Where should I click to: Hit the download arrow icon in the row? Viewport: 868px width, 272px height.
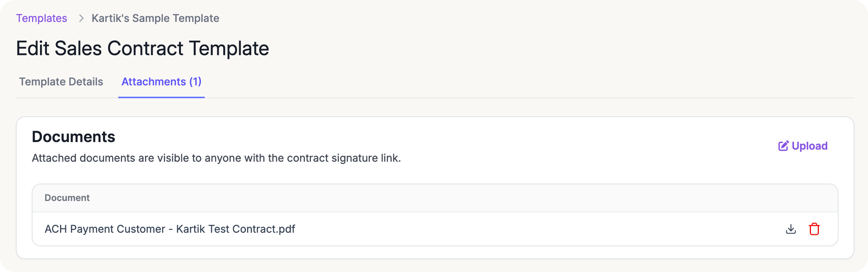pyautogui.click(x=791, y=229)
